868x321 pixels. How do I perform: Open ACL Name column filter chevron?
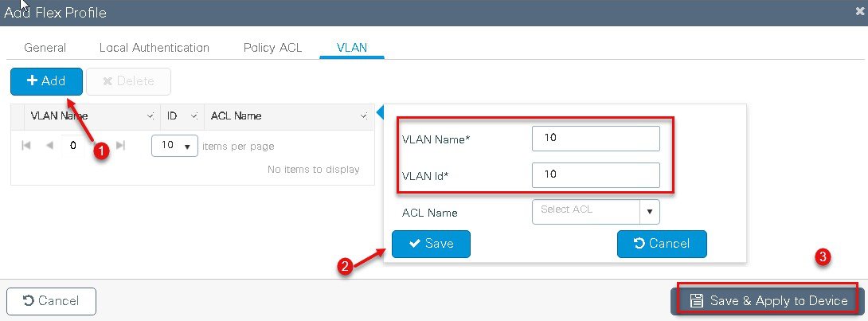pos(364,116)
